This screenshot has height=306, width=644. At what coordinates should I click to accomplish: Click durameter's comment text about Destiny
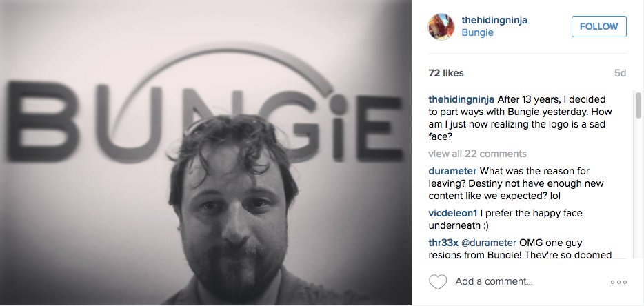tap(516, 183)
